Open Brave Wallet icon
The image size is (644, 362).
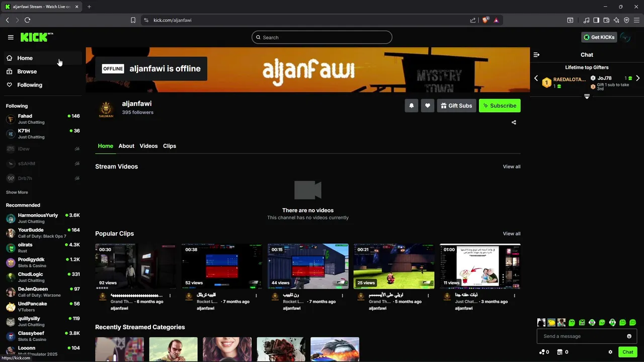[x=606, y=20]
